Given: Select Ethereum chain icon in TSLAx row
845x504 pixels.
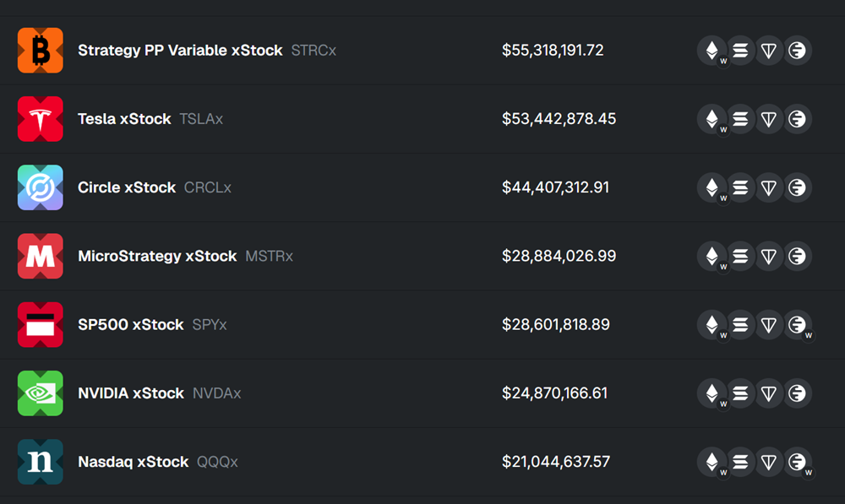Looking at the screenshot, I should click(711, 119).
